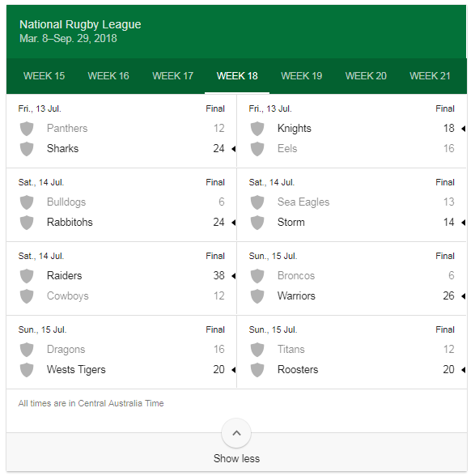Switch to the WEEK 19 tab
Screen dimensions: 475x476
pos(301,76)
